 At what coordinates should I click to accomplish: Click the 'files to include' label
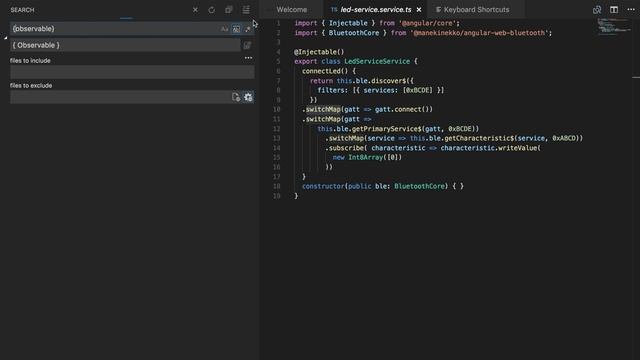pos(30,60)
